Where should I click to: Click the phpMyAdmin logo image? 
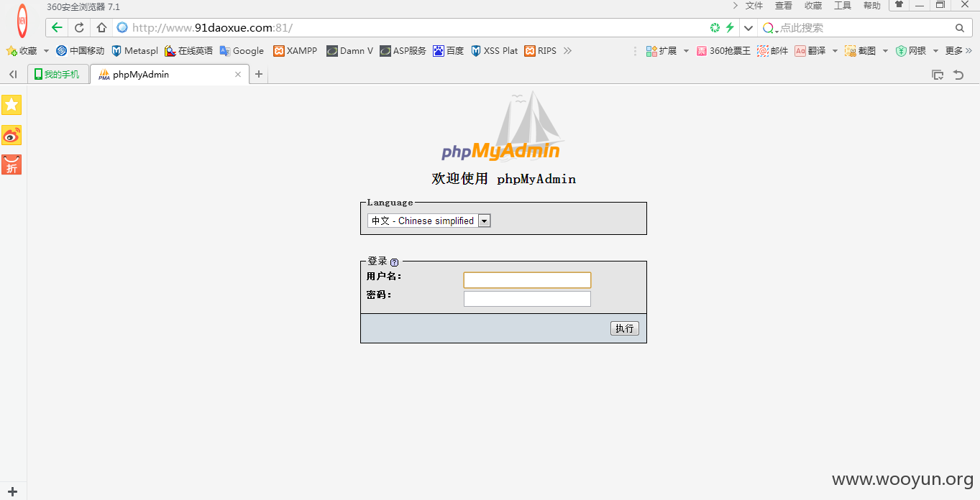(503, 126)
